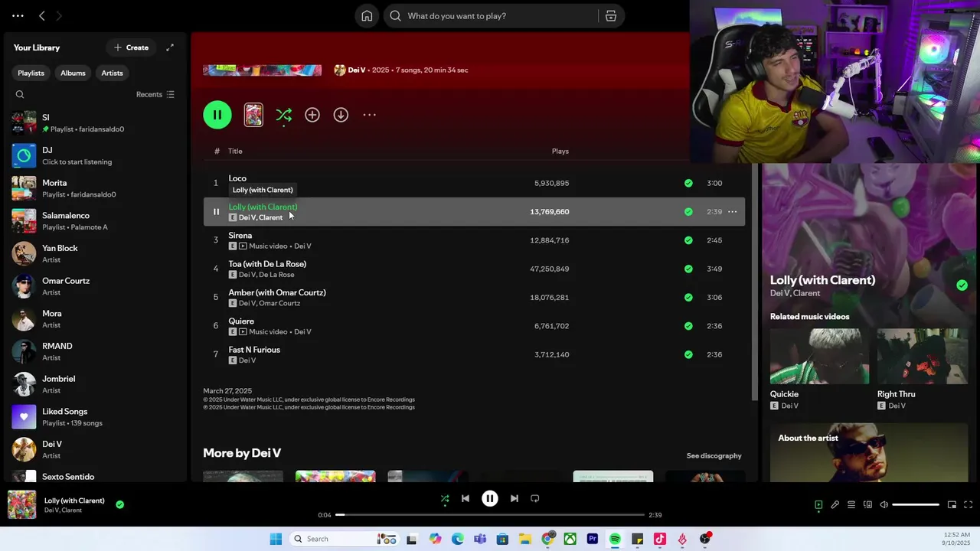Skip to next track

point(514,498)
